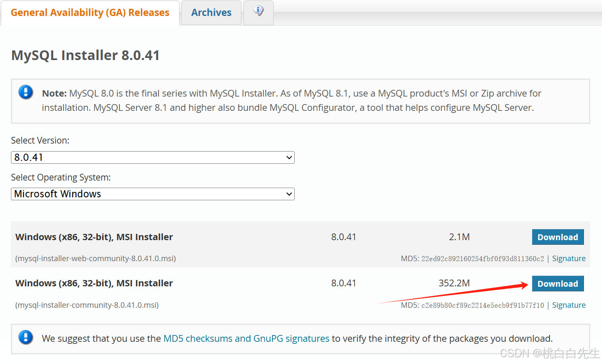Open Signature link for mysql-installer-web-community file

[569, 259]
